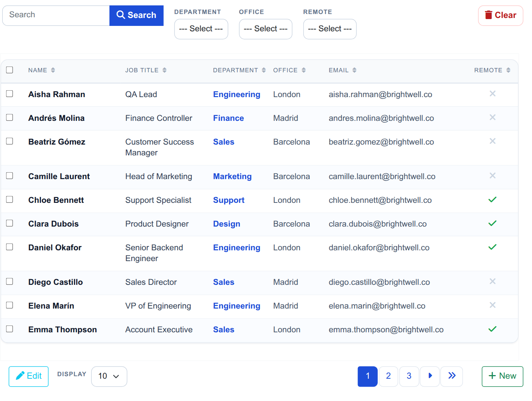532x401 pixels.
Task: Select Camille Laurent's row checkbox
Action: tap(10, 176)
